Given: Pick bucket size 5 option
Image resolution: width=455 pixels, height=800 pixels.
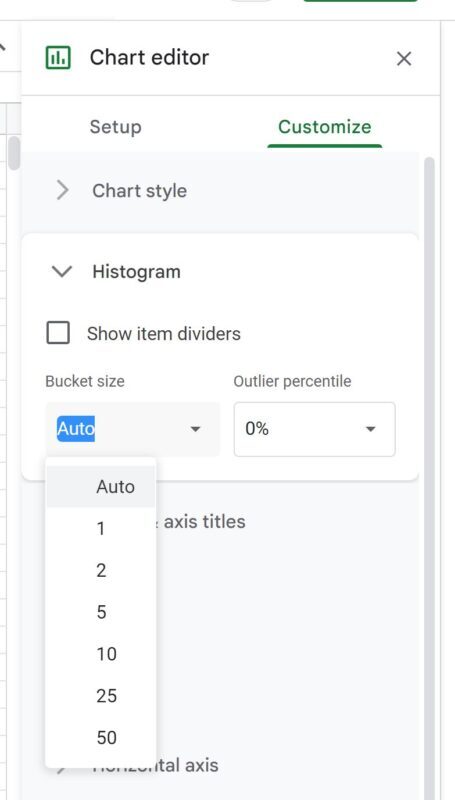Looking at the screenshot, I should click(x=100, y=612).
